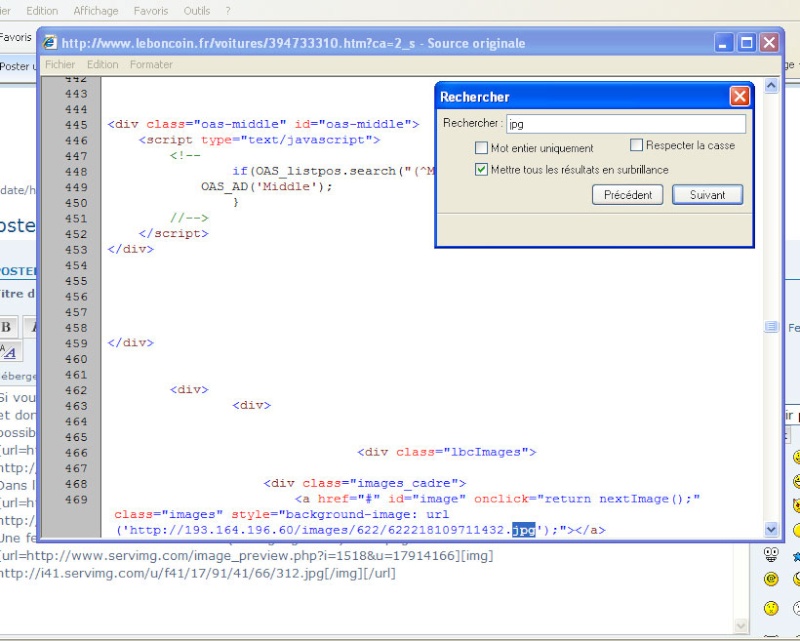Open Outils menu in browser window
800x641 pixels.
(x=196, y=11)
